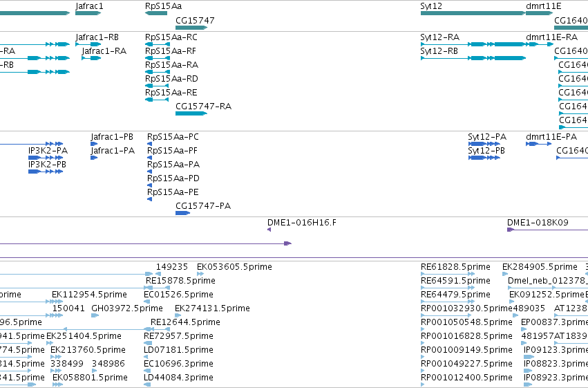The image size is (588, 388).
Task: Click protein IP3K2-PB
Action: tap(47, 165)
